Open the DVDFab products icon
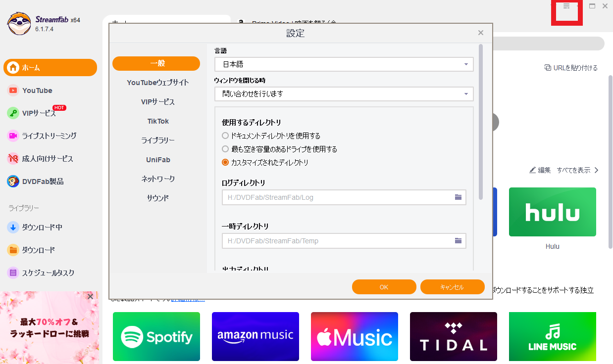613x364 pixels. click(x=13, y=182)
